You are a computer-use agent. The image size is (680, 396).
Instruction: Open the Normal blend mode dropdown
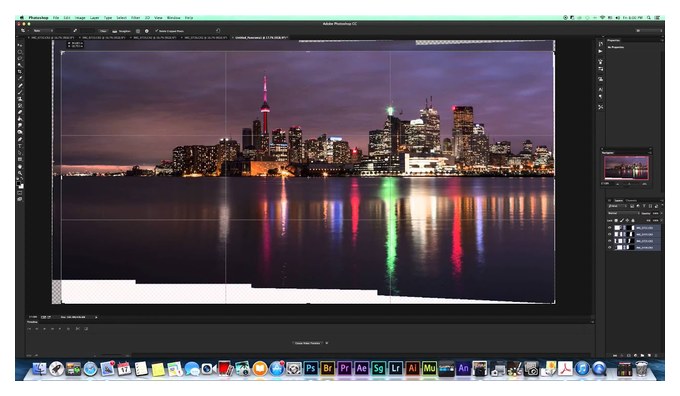tap(623, 213)
